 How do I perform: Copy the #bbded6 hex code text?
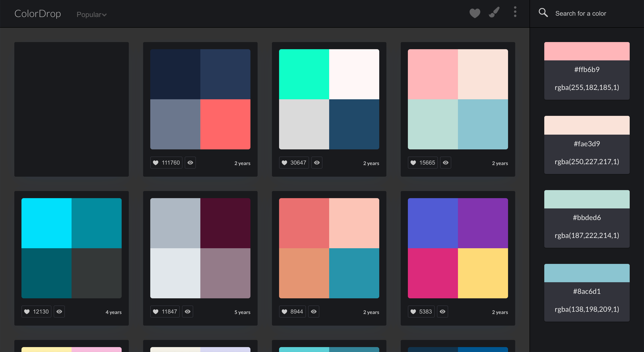click(587, 218)
